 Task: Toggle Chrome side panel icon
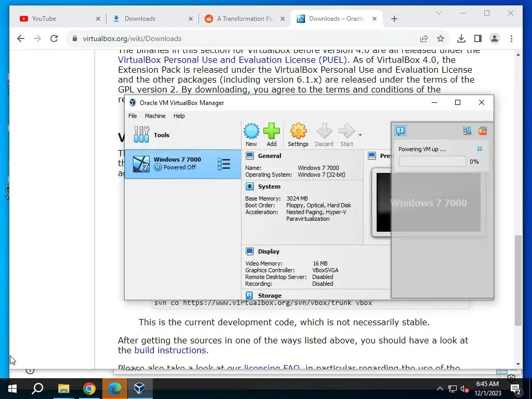coord(478,38)
